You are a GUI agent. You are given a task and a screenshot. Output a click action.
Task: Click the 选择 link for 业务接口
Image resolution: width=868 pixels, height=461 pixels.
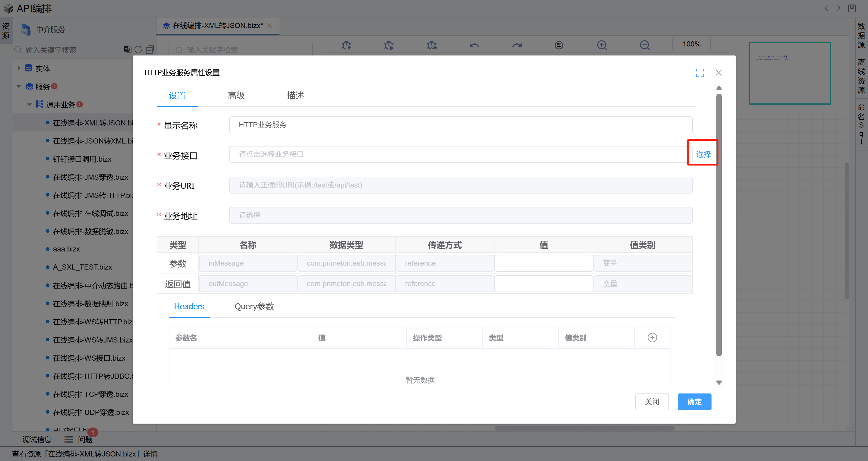point(703,154)
